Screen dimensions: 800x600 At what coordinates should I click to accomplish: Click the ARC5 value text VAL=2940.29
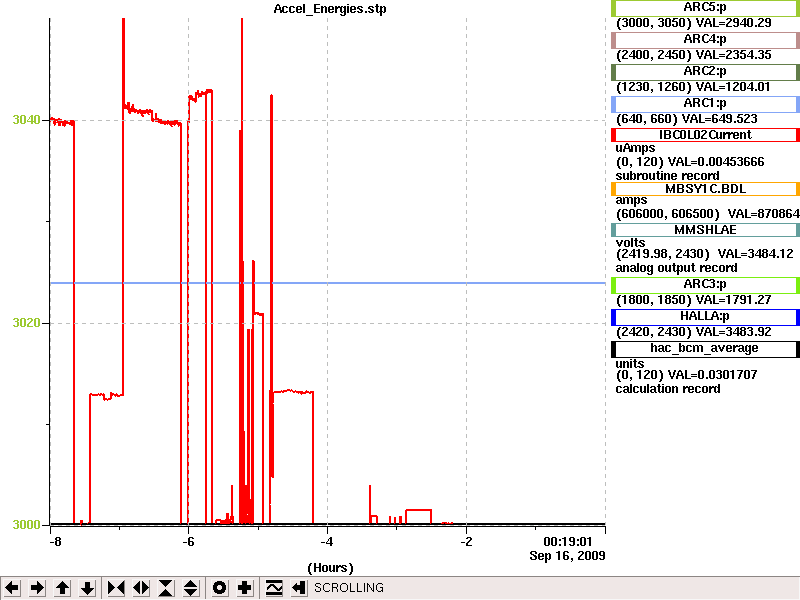[734, 23]
